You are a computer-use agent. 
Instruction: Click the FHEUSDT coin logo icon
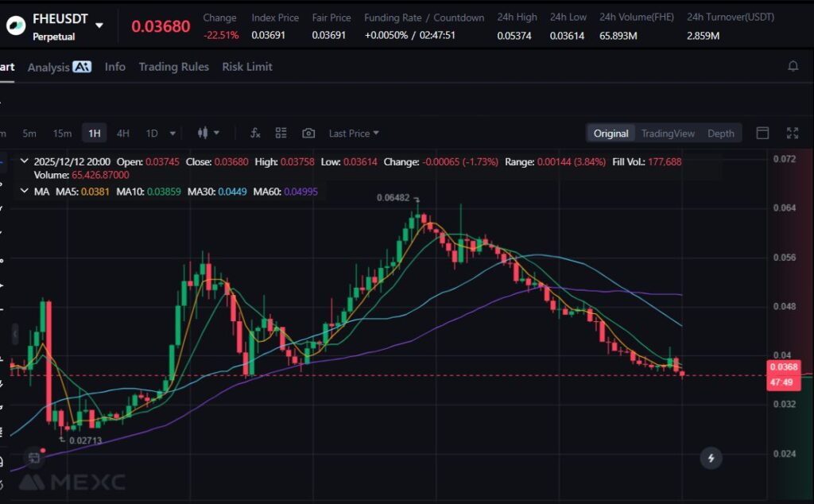click(15, 25)
